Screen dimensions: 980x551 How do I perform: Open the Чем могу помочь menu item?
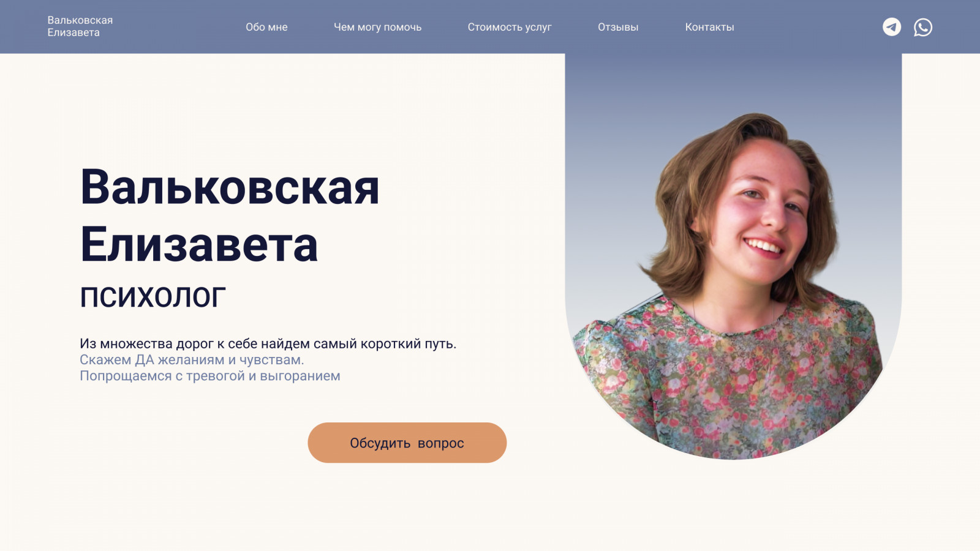tap(377, 27)
